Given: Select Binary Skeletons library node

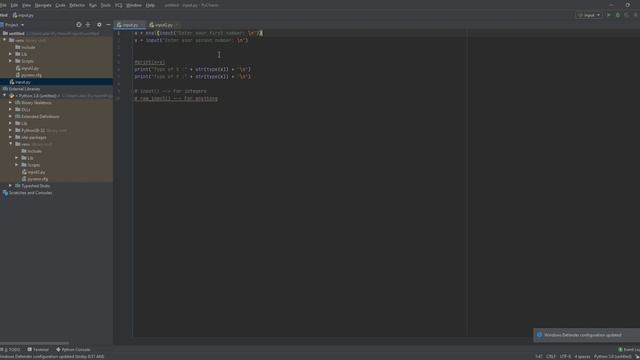Looking at the screenshot, I should 33,103.
